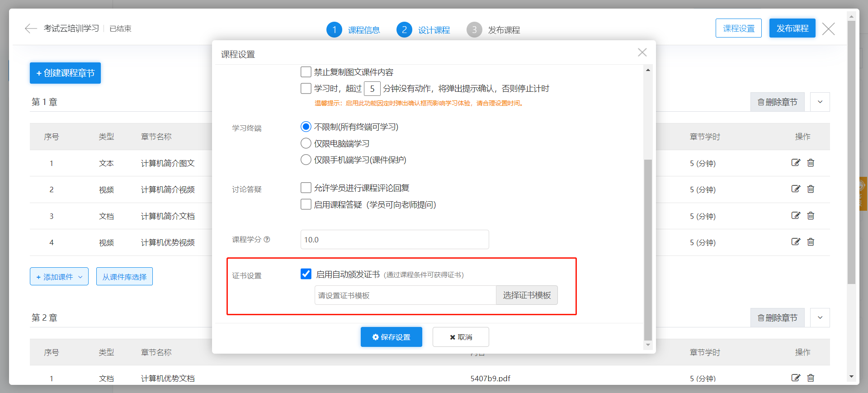This screenshot has width=868, height=393.
Task: Click the 保存设置 button
Action: click(391, 337)
